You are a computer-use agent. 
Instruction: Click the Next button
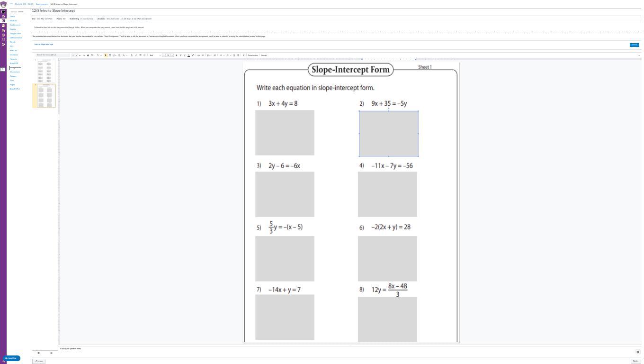click(x=635, y=361)
